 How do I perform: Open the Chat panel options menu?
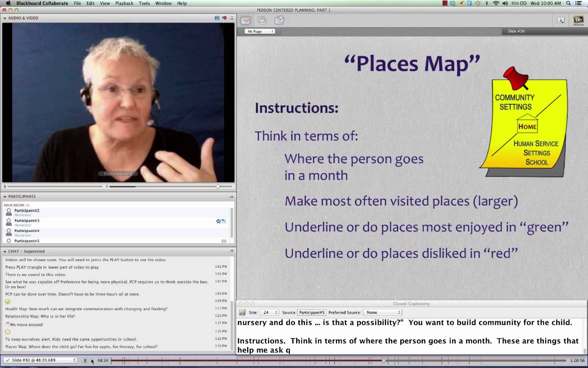[x=231, y=251]
